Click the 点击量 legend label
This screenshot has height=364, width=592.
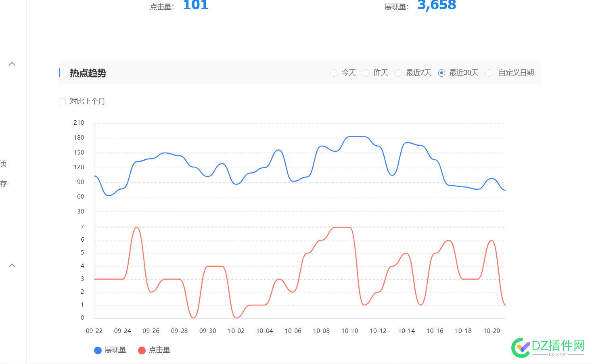click(159, 350)
